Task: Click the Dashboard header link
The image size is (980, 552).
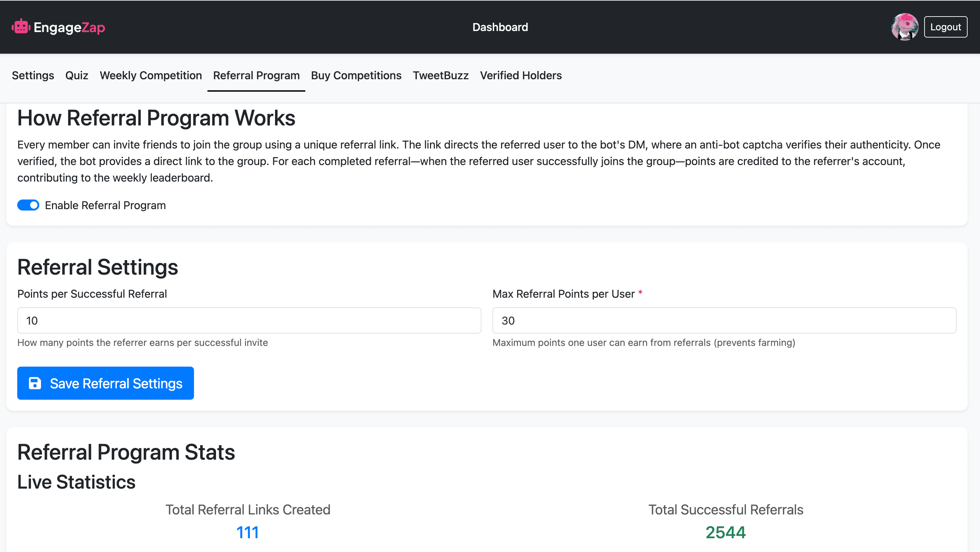Action: click(500, 27)
